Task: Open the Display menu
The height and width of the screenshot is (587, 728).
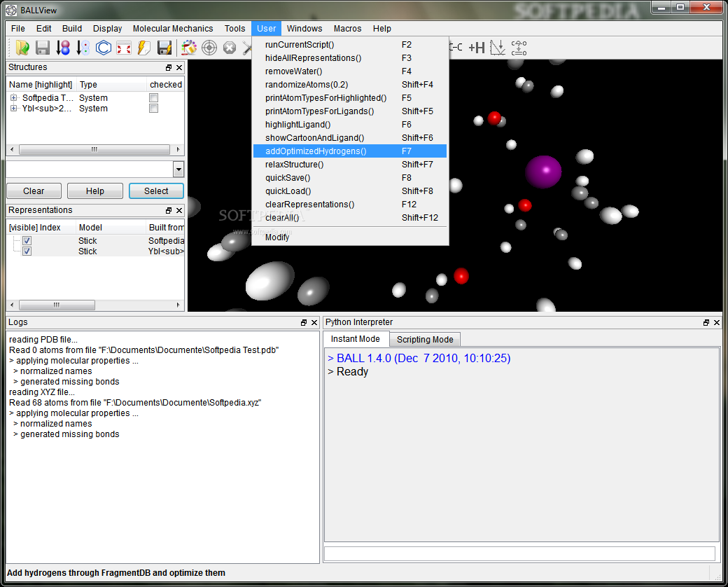Action: 107,28
